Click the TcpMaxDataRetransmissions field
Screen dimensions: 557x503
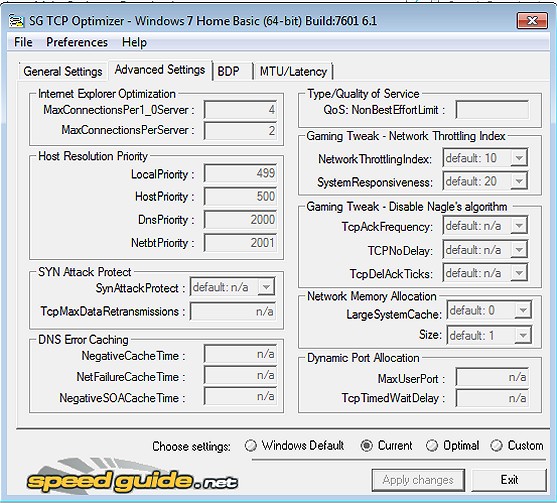(233, 312)
